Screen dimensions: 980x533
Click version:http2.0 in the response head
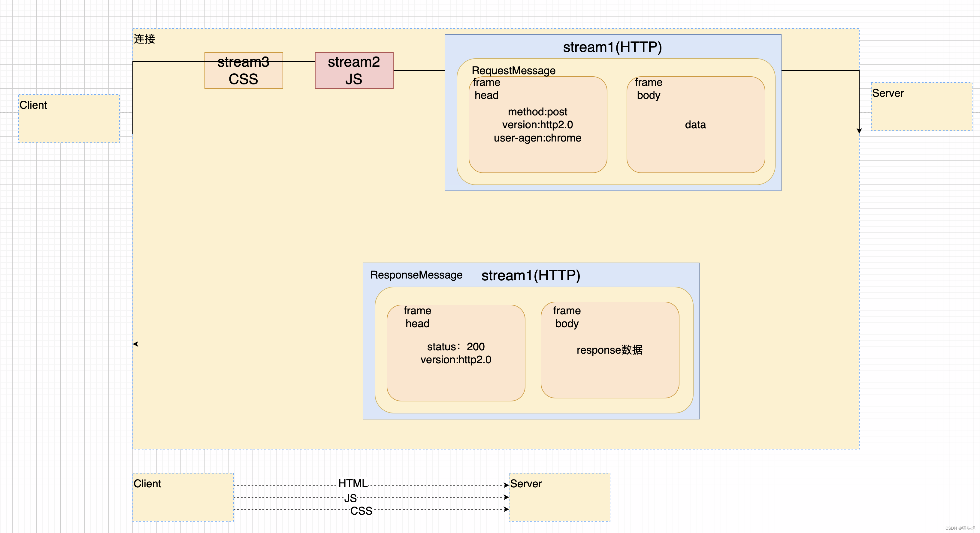click(456, 359)
